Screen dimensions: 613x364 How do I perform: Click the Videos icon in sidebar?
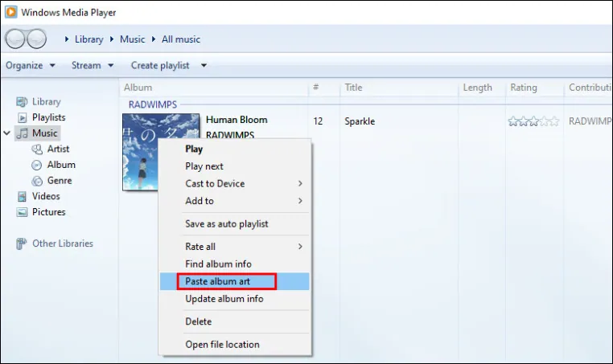[23, 196]
